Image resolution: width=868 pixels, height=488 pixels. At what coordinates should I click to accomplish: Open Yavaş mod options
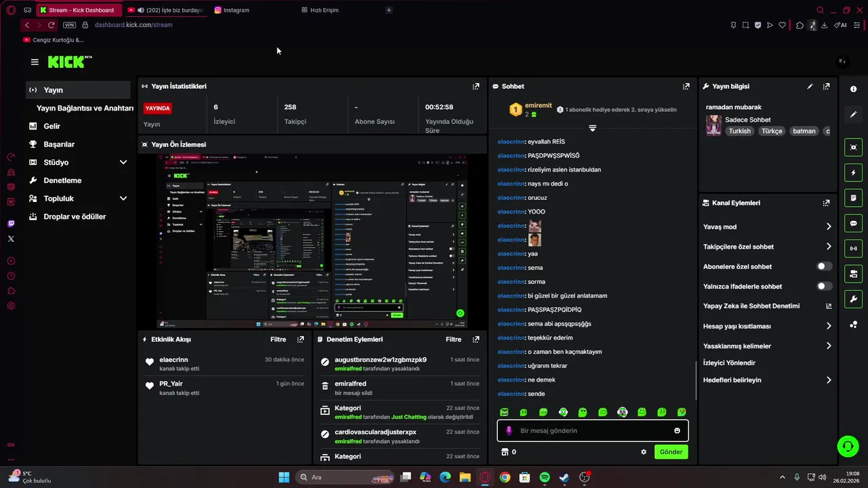coord(767,227)
